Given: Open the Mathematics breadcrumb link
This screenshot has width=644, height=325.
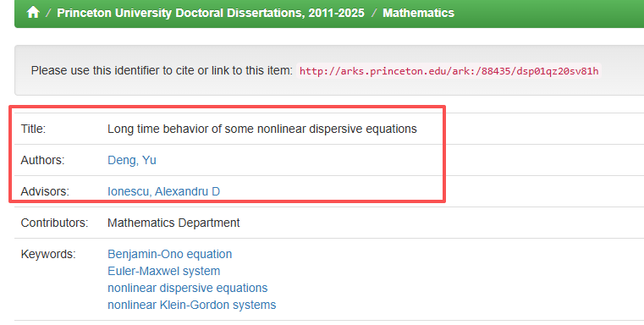Looking at the screenshot, I should 418,13.
